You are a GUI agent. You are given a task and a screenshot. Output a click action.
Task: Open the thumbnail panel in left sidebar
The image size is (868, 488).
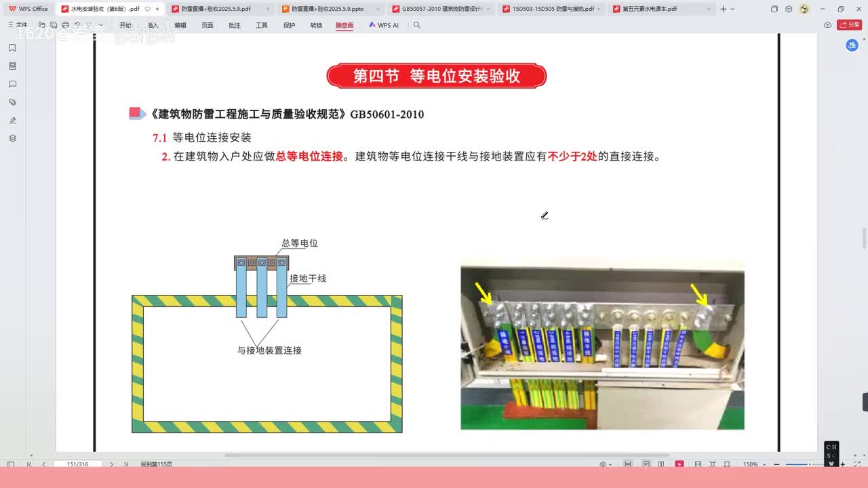[x=12, y=66]
